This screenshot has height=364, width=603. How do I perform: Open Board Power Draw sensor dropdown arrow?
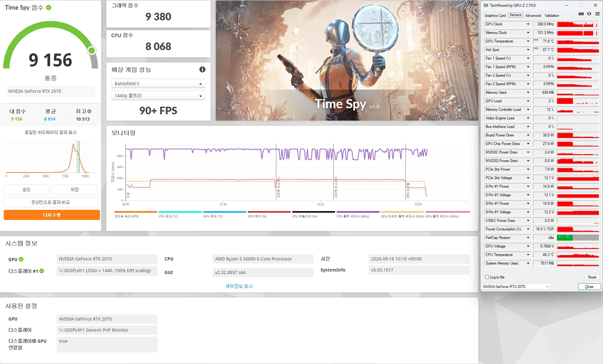click(528, 135)
